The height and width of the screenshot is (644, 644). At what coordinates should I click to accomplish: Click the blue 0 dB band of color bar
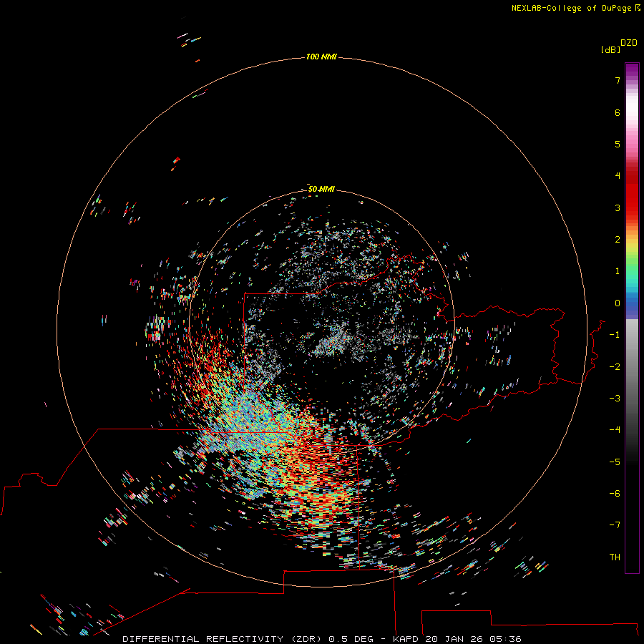632,303
